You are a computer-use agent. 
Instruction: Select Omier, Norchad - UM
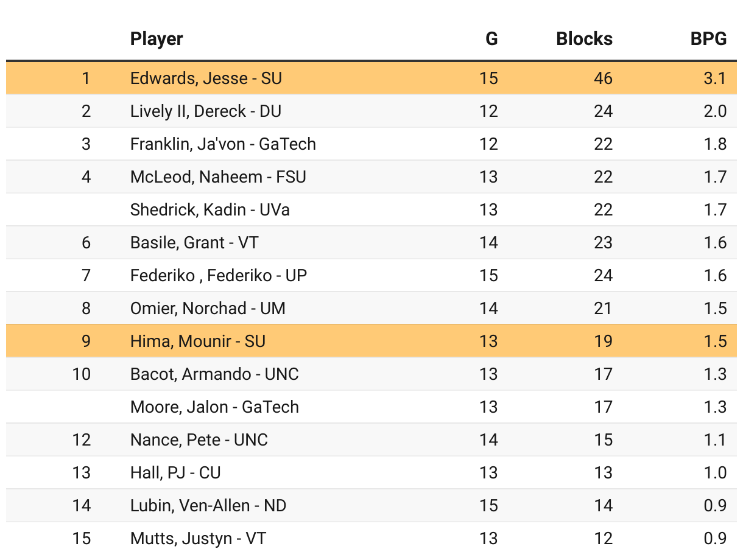click(208, 308)
